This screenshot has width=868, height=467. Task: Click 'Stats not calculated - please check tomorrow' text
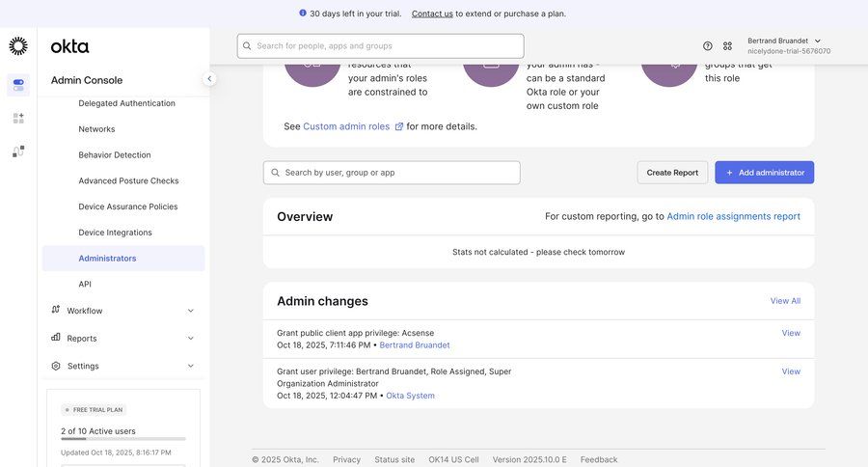(538, 252)
